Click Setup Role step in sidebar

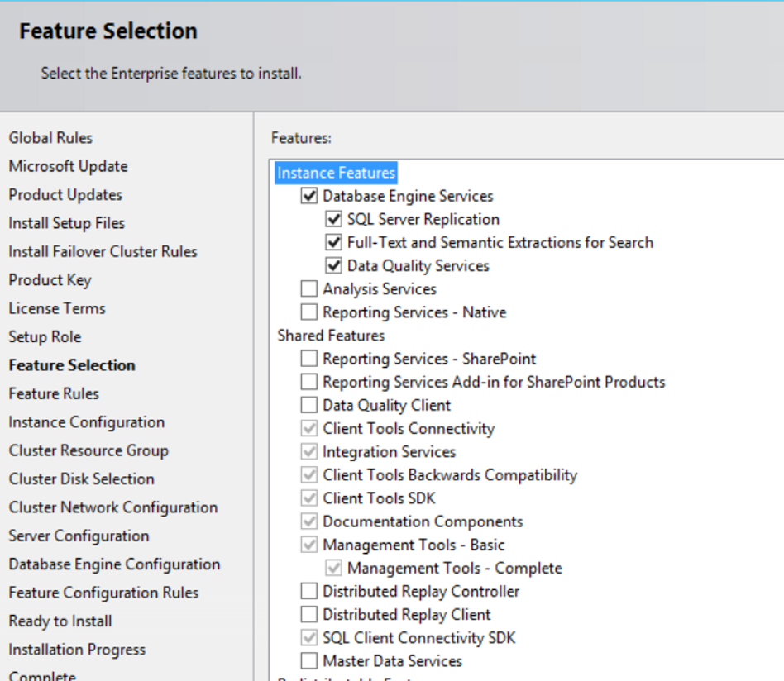[45, 337]
